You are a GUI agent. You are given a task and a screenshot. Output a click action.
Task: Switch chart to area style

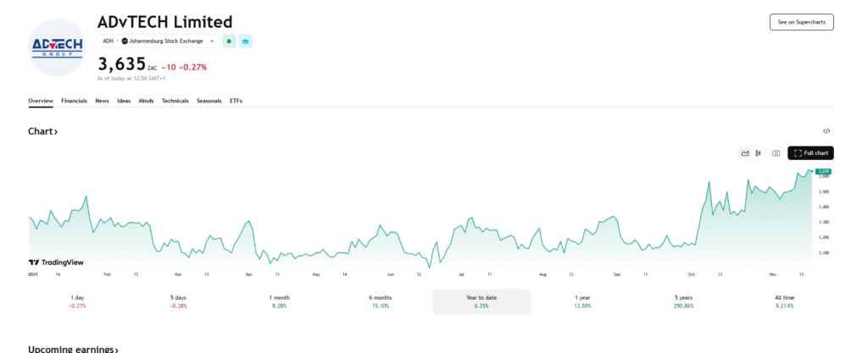point(745,153)
